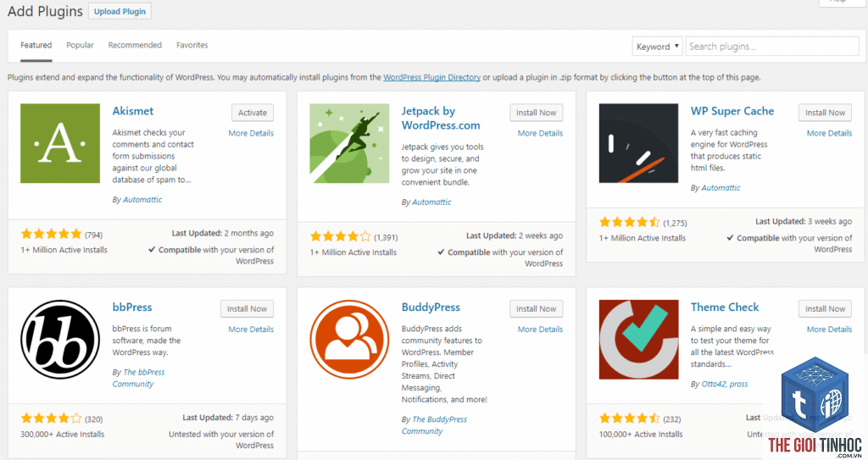Open the Keyword search type dropdown
This screenshot has width=868, height=460.
point(657,47)
